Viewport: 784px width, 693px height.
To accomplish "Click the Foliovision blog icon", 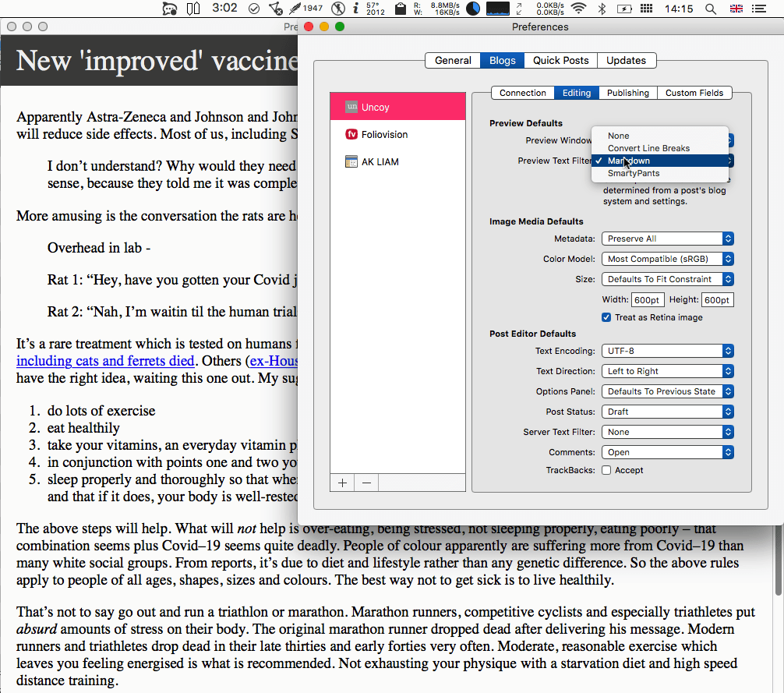I will pyautogui.click(x=351, y=134).
